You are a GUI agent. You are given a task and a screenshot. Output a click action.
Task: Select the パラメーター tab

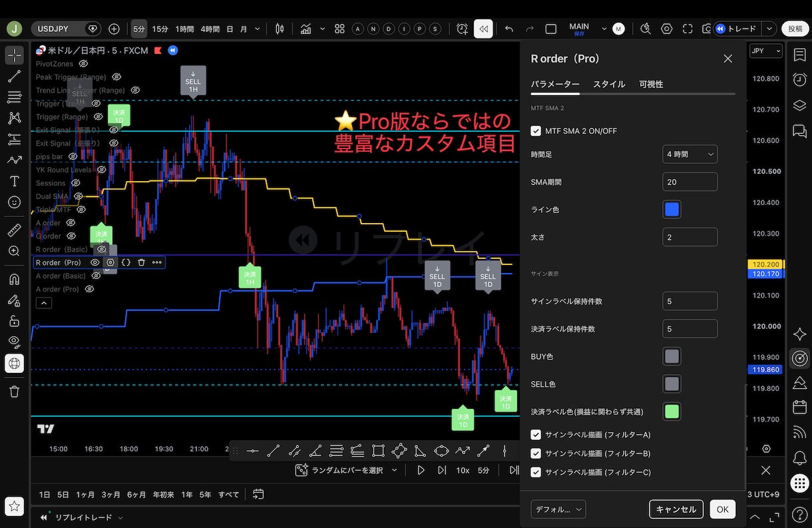[x=555, y=85]
